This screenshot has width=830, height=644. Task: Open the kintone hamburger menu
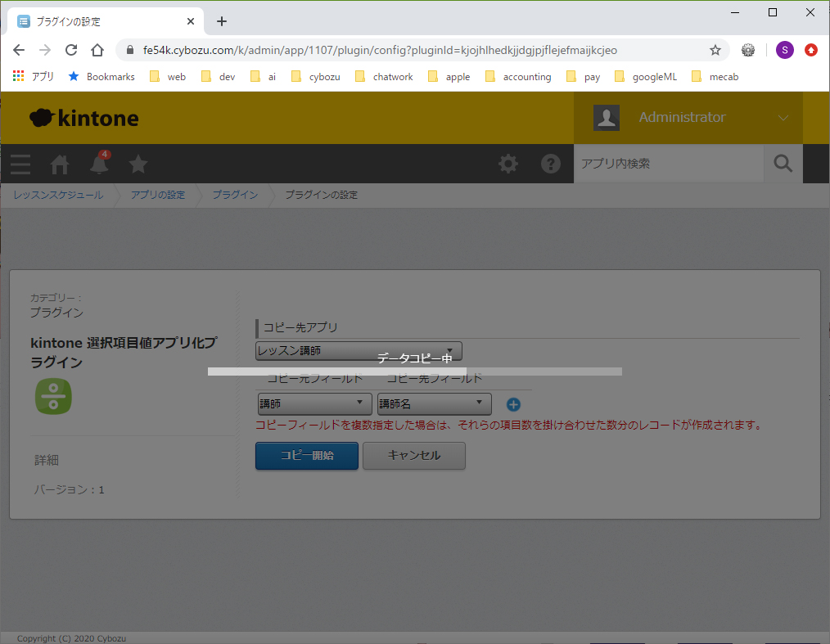20,164
